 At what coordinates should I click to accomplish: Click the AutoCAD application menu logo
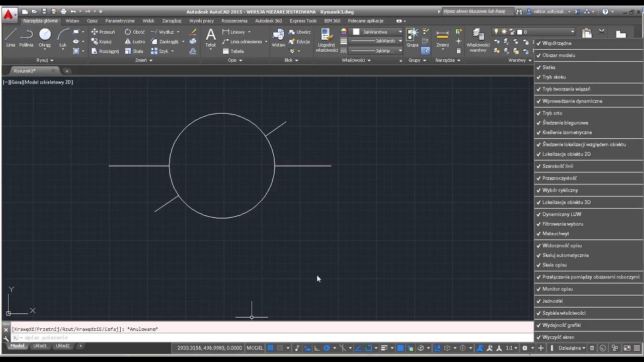tap(9, 15)
